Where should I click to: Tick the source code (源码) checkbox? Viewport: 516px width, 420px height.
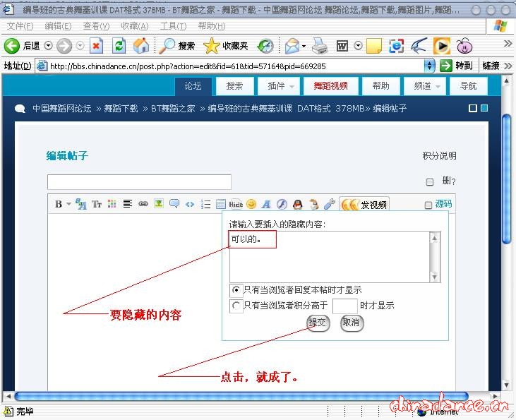pyautogui.click(x=428, y=205)
